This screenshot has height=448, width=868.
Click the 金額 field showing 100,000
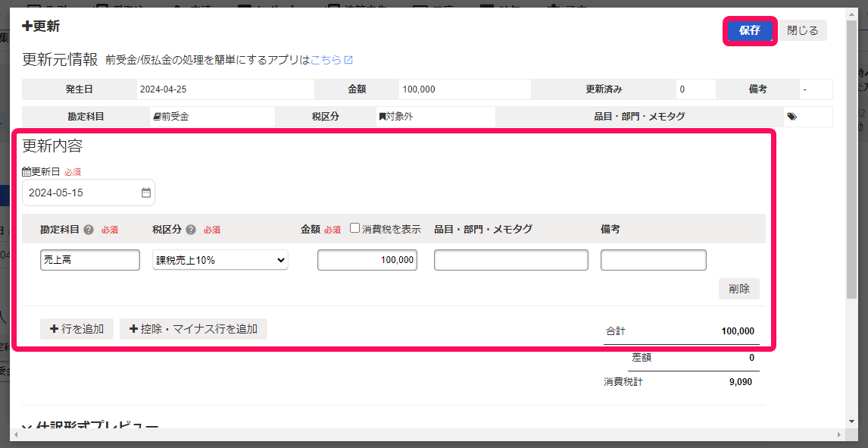(367, 260)
